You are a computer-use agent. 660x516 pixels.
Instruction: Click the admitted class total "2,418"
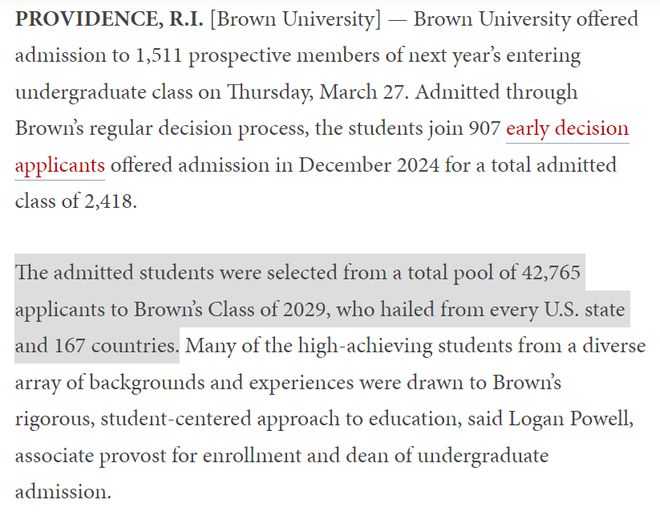click(108, 202)
